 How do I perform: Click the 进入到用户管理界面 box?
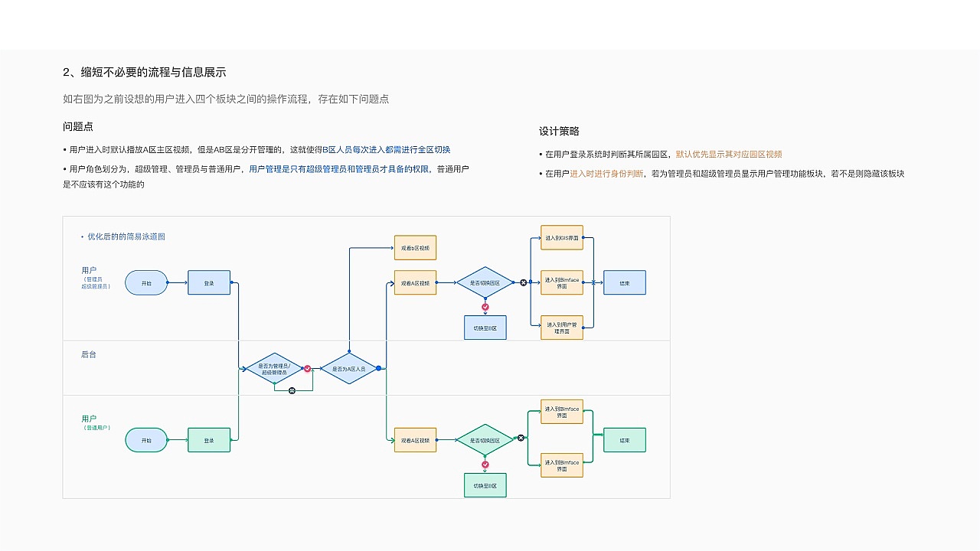tap(561, 327)
